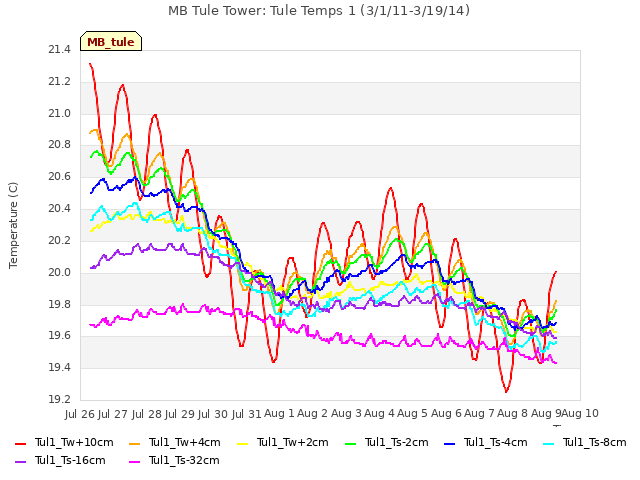Click the green Tul1_Ts-2cm legend swatch
Viewport: 640px width, 480px height.
click(351, 443)
